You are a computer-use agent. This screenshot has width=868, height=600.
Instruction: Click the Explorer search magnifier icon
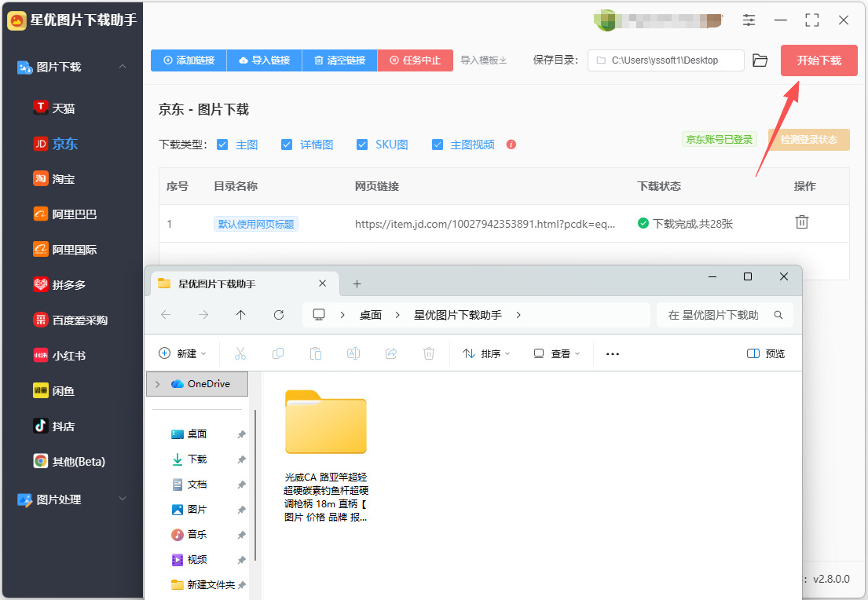778,315
